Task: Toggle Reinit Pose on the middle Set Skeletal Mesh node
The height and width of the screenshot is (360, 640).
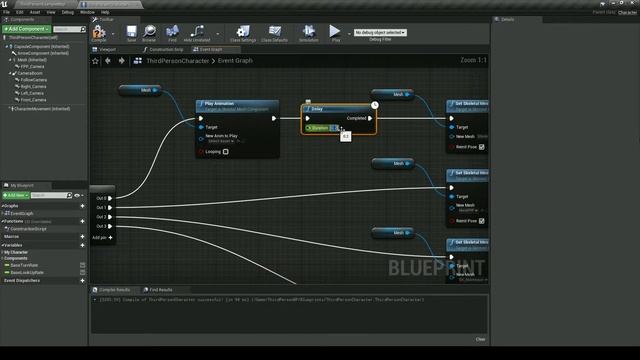Action: click(x=482, y=221)
